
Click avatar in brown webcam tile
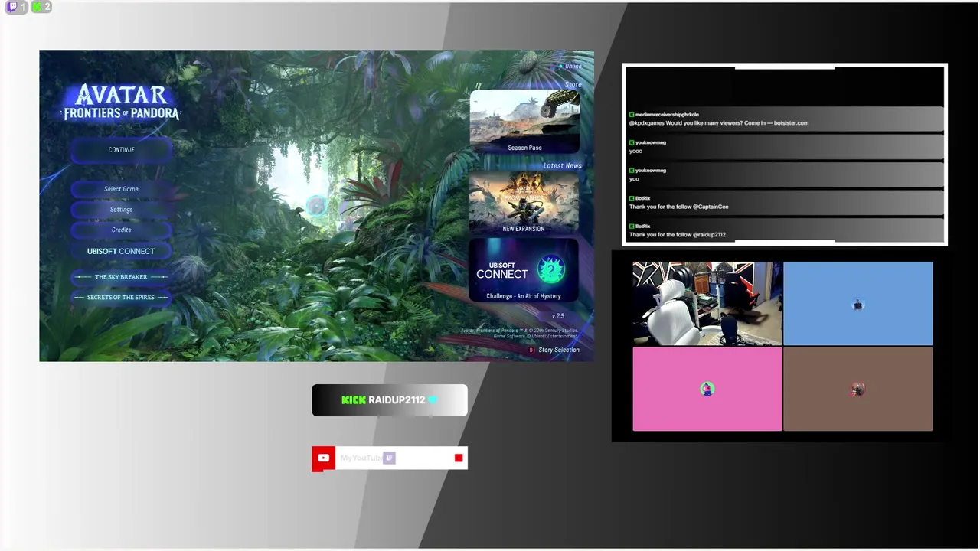[857, 390]
